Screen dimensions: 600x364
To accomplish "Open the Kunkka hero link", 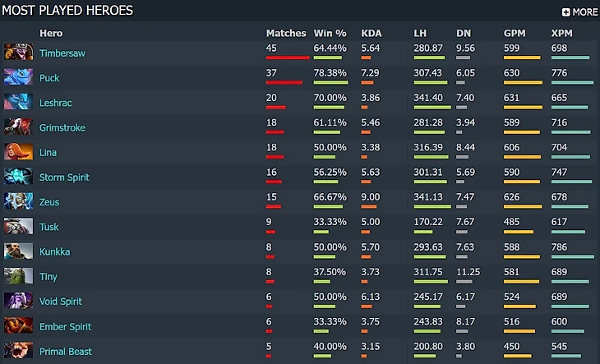I will (x=55, y=251).
